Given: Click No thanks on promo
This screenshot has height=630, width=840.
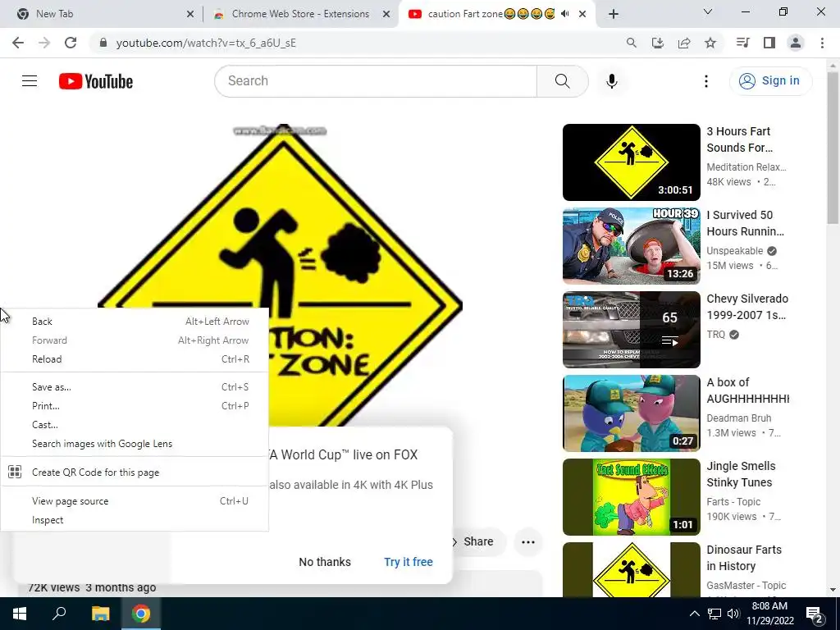Looking at the screenshot, I should (x=325, y=562).
